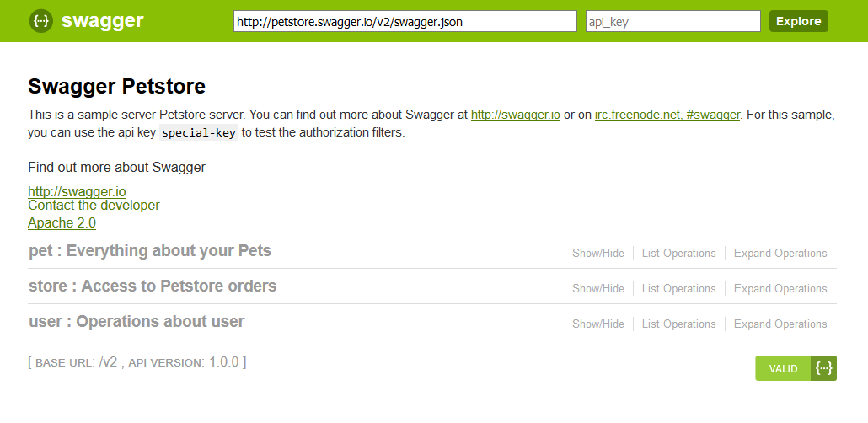Expand Operations for the user section
This screenshot has height=423, width=868.
click(780, 324)
